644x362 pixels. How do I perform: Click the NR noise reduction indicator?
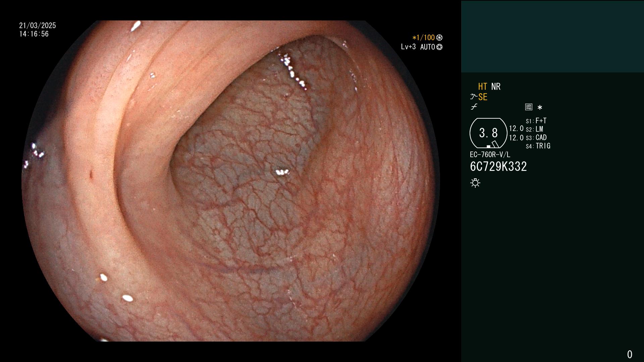click(496, 86)
